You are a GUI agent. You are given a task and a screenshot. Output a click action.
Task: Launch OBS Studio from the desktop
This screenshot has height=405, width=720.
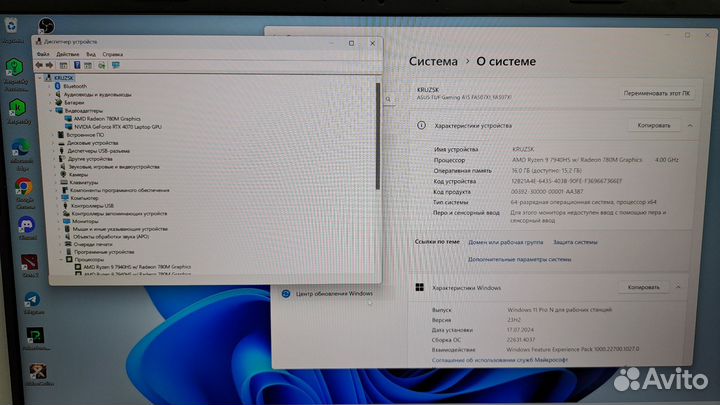(x=46, y=26)
